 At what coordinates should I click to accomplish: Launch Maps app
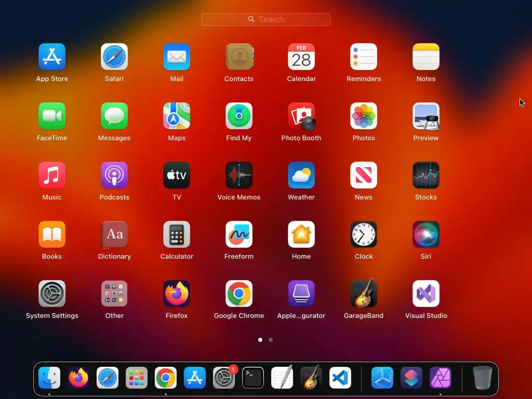[177, 116]
